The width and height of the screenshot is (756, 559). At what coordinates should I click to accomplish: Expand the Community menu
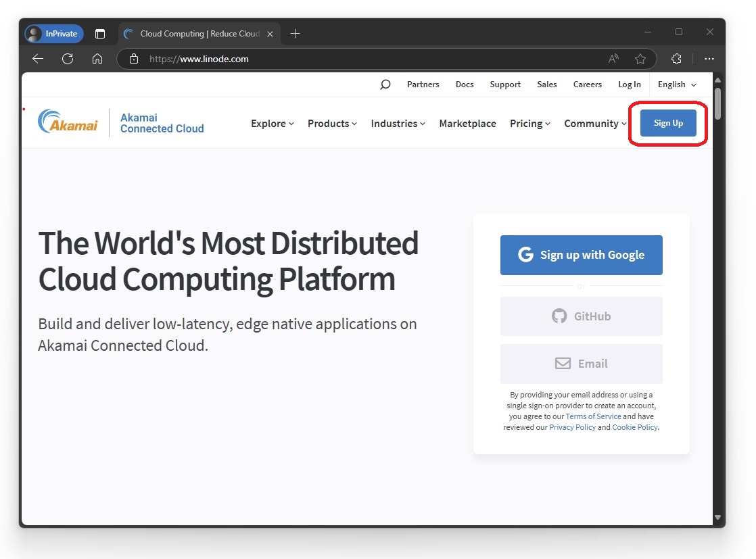(596, 124)
